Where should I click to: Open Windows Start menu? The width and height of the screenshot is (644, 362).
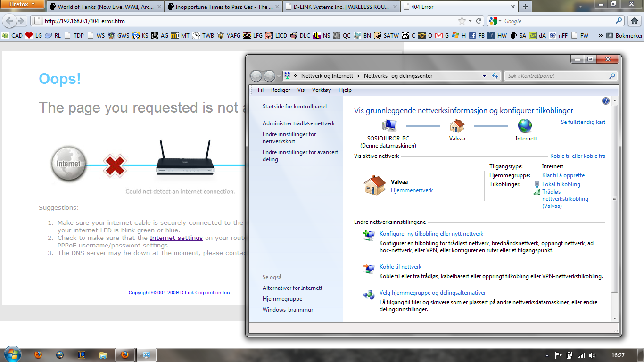(x=12, y=354)
